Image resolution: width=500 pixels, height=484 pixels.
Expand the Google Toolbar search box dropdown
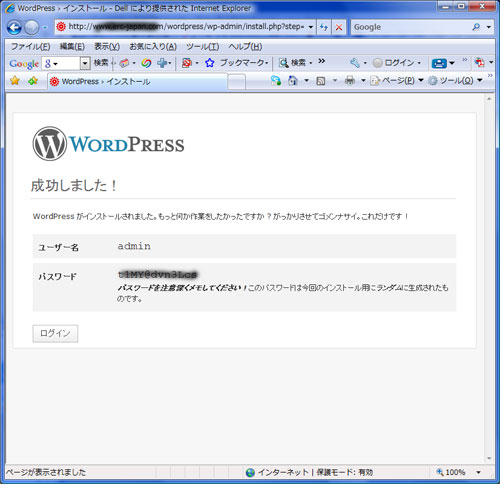point(85,63)
